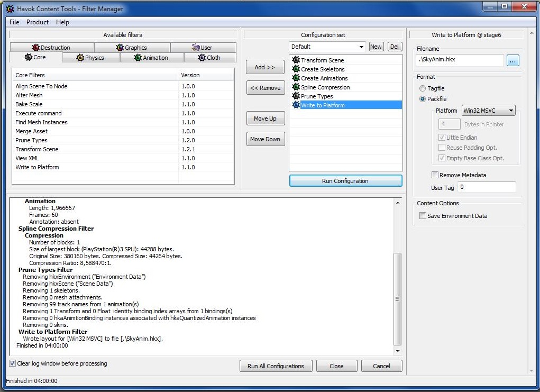Enable the Remove Metadata checkbox

point(435,175)
